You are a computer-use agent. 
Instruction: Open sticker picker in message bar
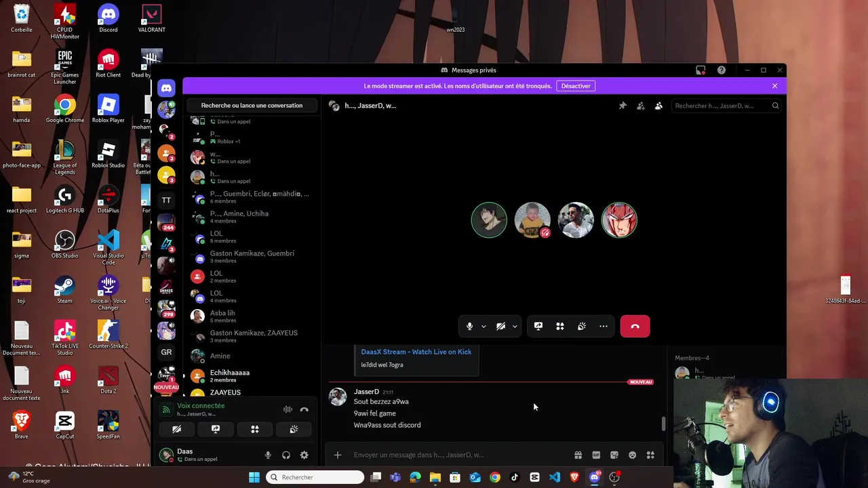pos(614,455)
